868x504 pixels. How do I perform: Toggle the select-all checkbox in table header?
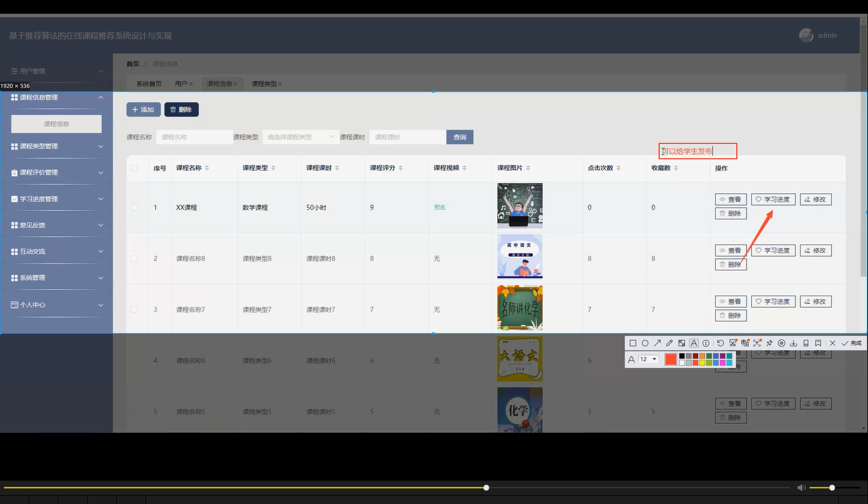134,168
